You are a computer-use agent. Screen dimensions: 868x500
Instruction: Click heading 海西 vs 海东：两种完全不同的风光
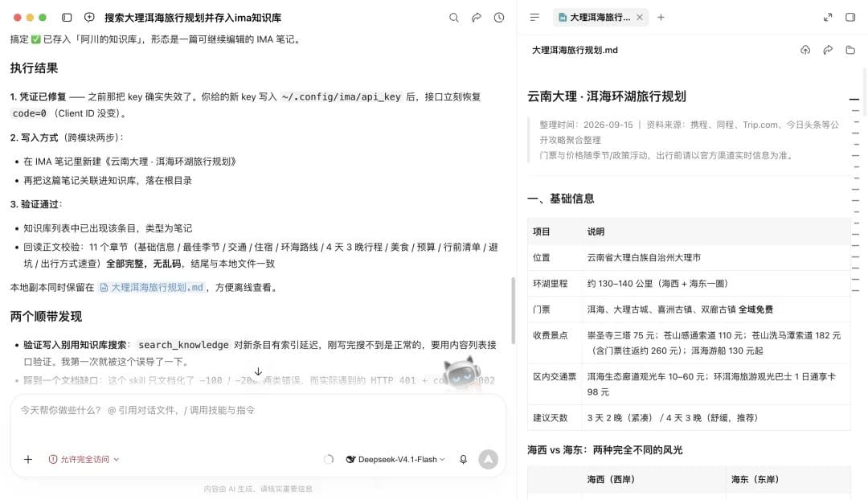tap(604, 449)
